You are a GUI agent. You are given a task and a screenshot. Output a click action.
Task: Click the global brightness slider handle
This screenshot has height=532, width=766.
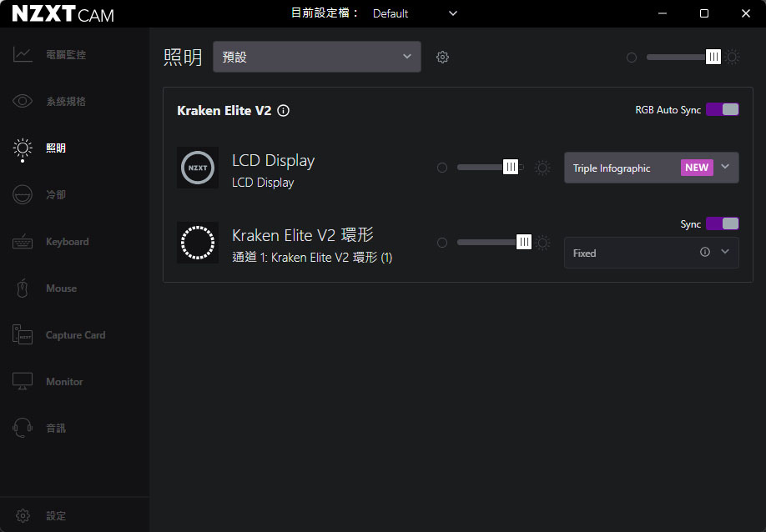coord(713,57)
